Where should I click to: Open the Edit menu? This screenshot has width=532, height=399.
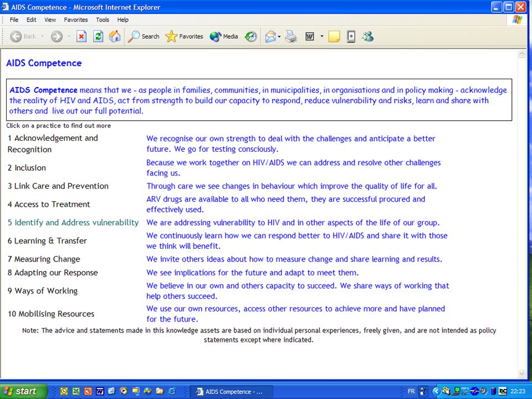click(x=31, y=20)
